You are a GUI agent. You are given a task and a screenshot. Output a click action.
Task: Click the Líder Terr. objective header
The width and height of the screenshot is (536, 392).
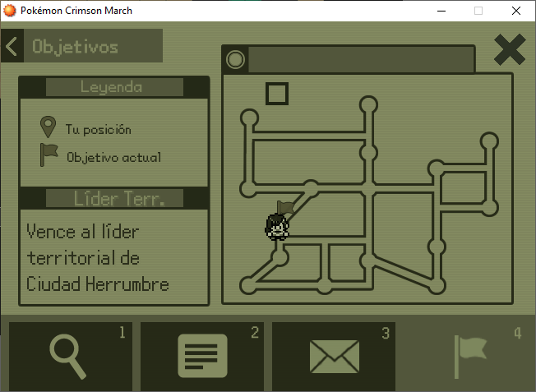(x=113, y=199)
